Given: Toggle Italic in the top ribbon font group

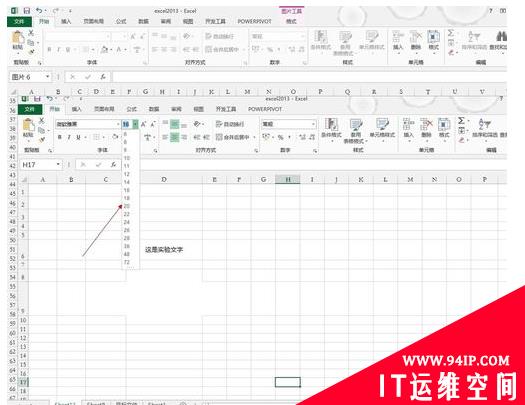Looking at the screenshot, I should (59, 50).
